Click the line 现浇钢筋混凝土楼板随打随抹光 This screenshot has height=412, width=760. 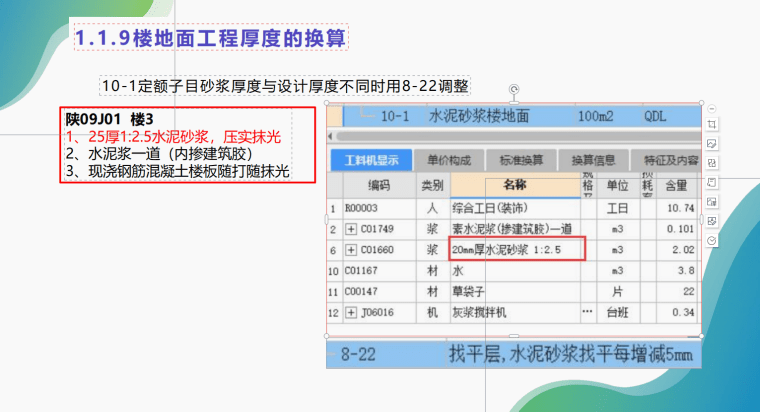[x=177, y=171]
